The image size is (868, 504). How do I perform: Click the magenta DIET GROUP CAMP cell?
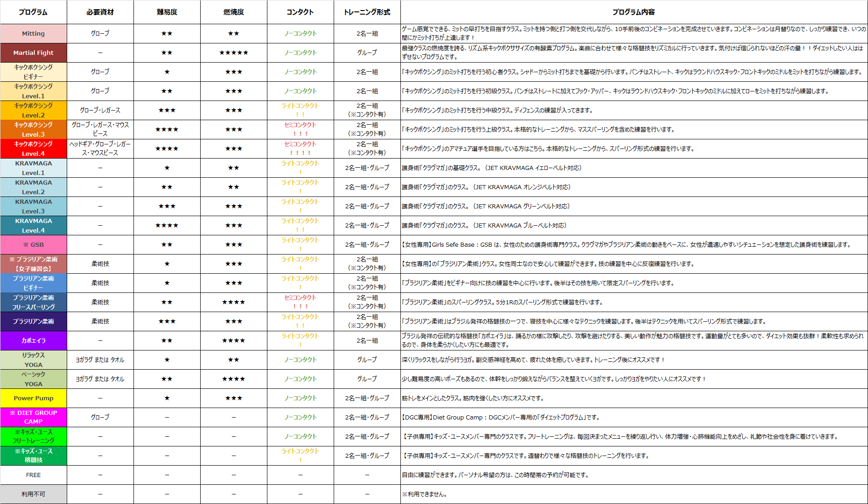pos(33,417)
